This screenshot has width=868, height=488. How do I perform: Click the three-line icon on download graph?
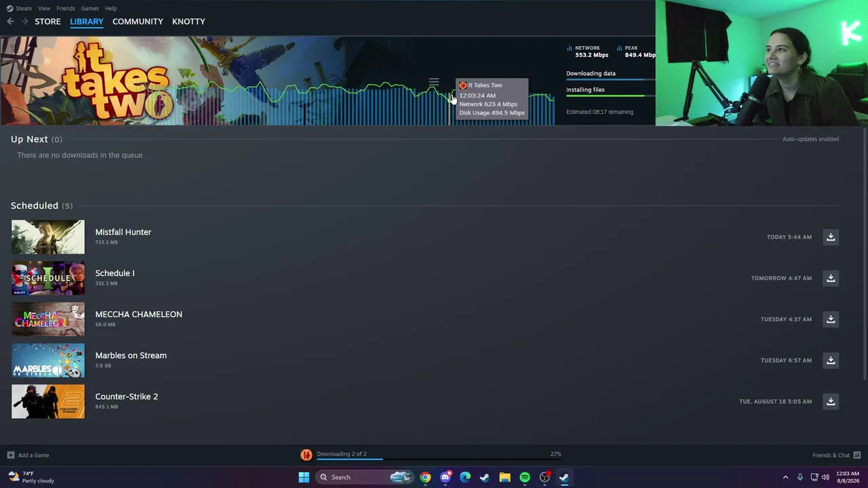434,82
